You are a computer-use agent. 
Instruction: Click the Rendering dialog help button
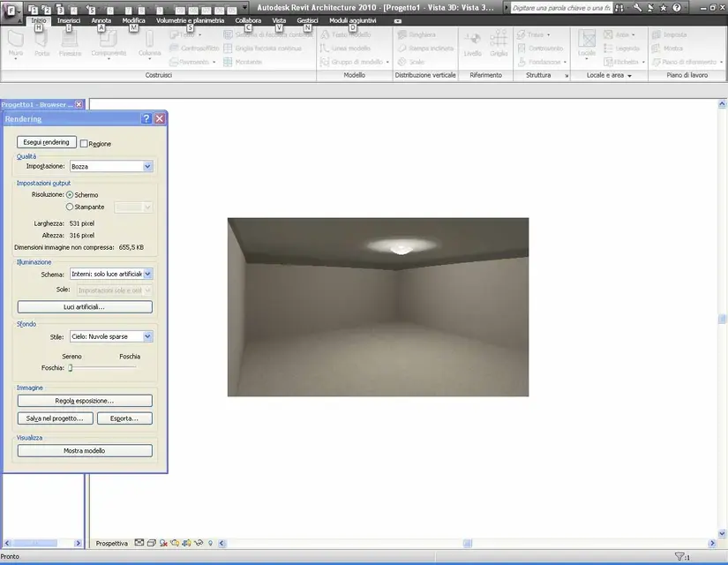point(146,118)
